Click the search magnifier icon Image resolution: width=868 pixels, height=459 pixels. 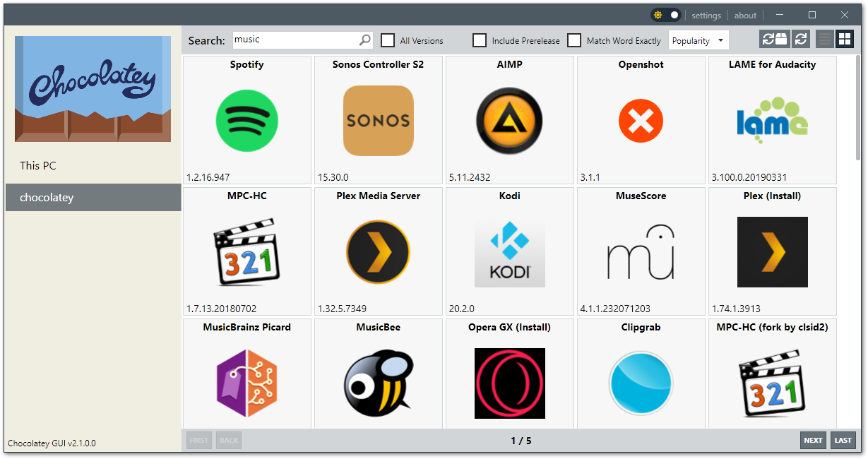point(364,40)
